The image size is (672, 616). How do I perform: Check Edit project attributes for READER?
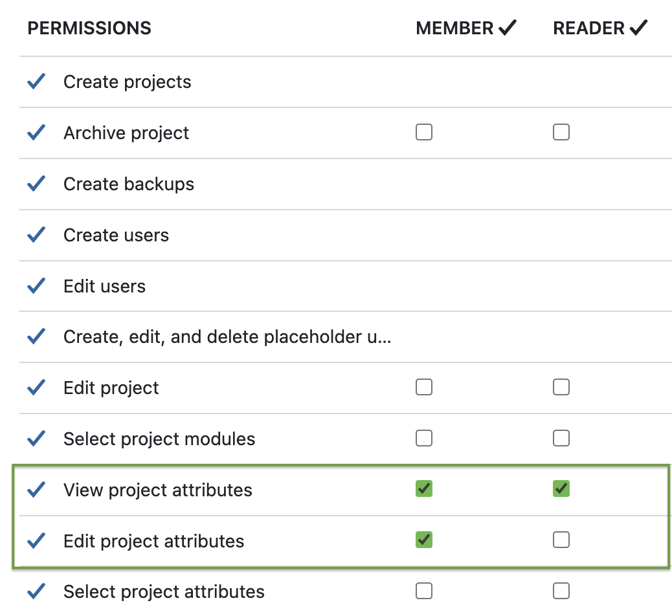pos(561,539)
